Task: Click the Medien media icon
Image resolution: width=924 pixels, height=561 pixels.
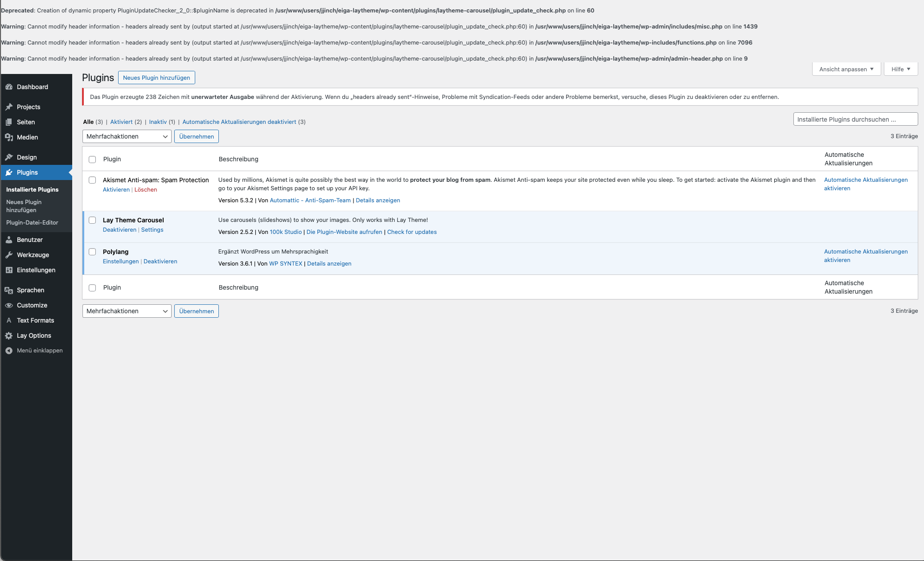Action: [9, 137]
